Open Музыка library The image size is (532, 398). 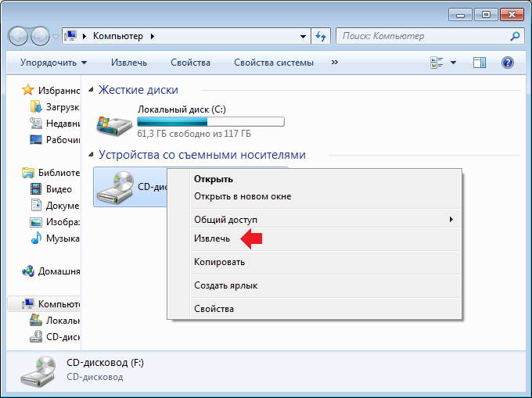54,238
